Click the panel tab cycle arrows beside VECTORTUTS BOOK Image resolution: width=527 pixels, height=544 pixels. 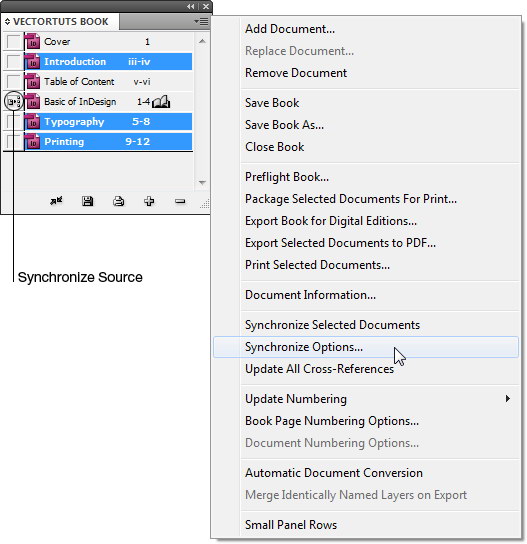pyautogui.click(x=7, y=22)
